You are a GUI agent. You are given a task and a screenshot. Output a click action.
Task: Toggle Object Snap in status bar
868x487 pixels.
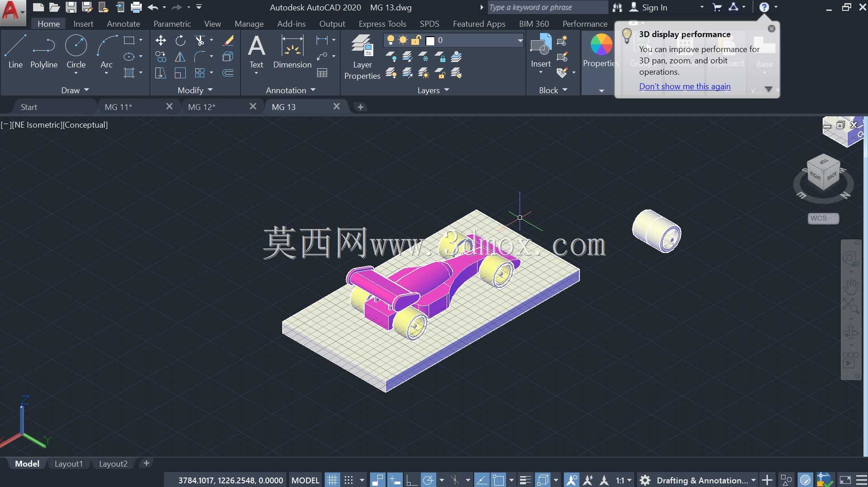pyautogui.click(x=498, y=480)
